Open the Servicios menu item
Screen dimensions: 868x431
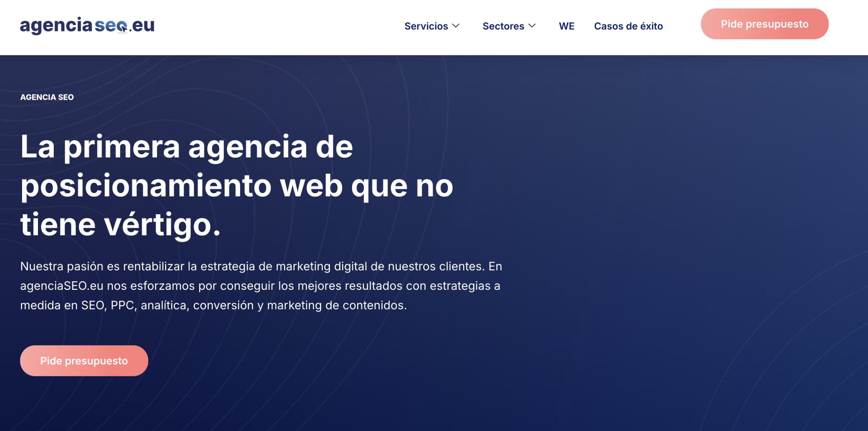click(426, 26)
